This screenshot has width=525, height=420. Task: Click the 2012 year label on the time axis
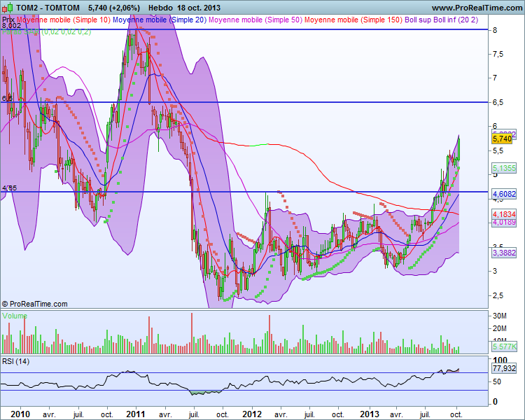(252, 414)
